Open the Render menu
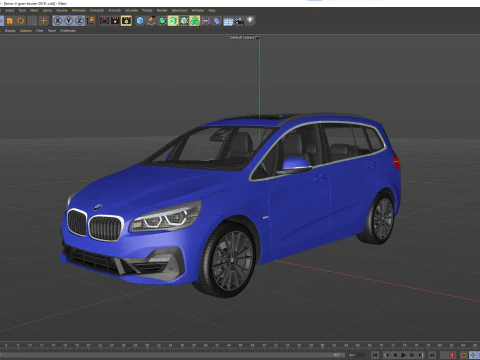Image resolution: width=480 pixels, height=360 pixels. tap(162, 10)
